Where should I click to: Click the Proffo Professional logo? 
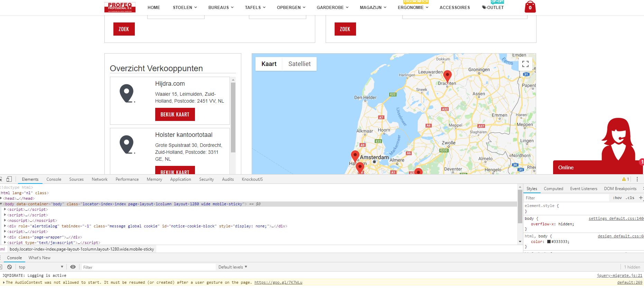(120, 7)
